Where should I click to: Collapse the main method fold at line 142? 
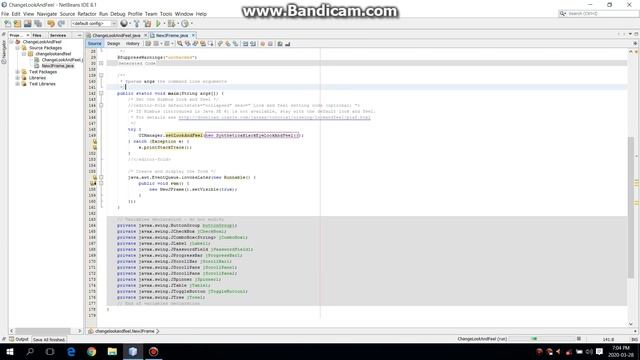click(x=101, y=93)
